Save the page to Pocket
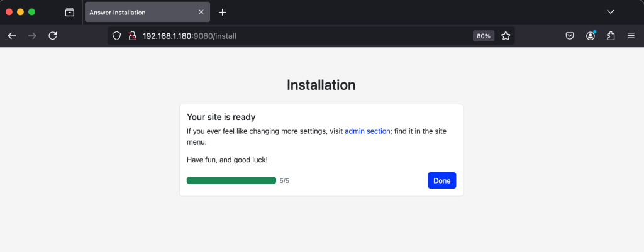The width and height of the screenshot is (644, 252). click(569, 36)
